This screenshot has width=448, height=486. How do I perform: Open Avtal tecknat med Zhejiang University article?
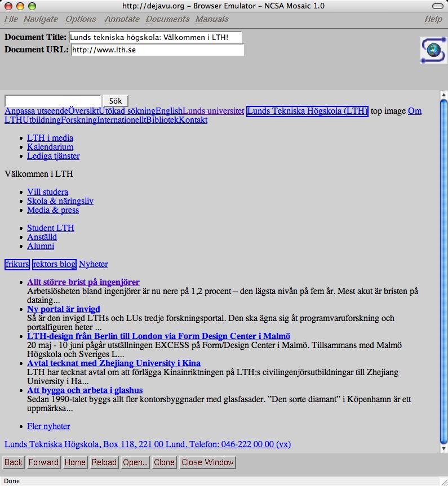pyautogui.click(x=114, y=363)
